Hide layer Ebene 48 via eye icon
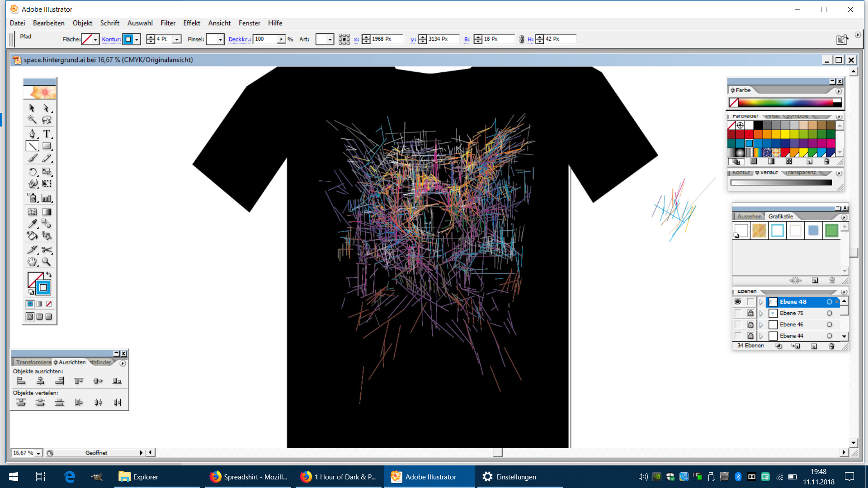Image resolution: width=868 pixels, height=488 pixels. 738,302
